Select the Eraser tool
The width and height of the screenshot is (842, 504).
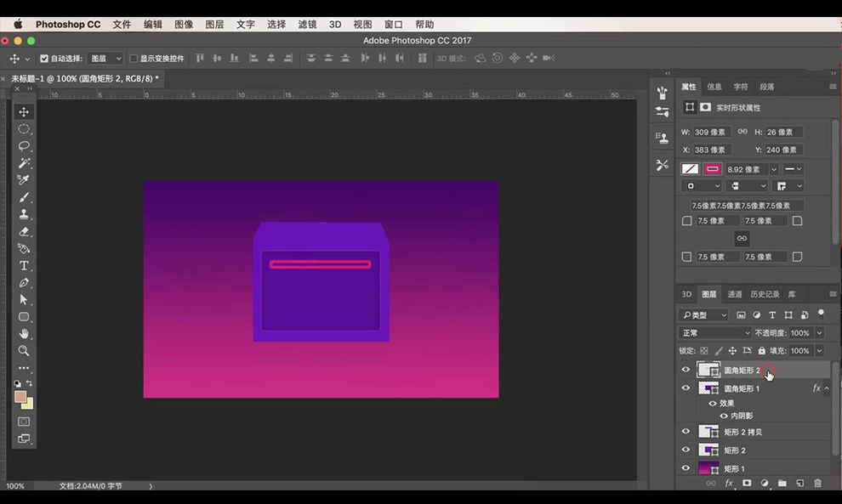click(x=24, y=231)
